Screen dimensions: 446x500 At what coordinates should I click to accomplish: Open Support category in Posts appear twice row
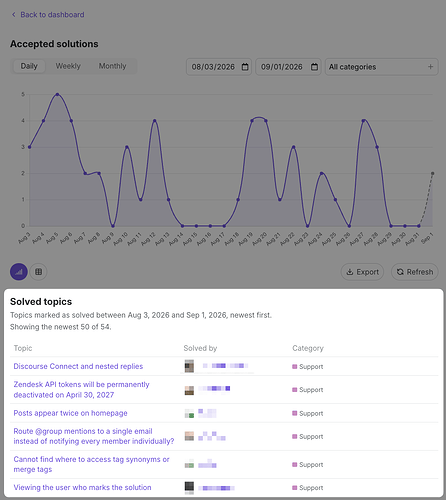pyautogui.click(x=308, y=413)
